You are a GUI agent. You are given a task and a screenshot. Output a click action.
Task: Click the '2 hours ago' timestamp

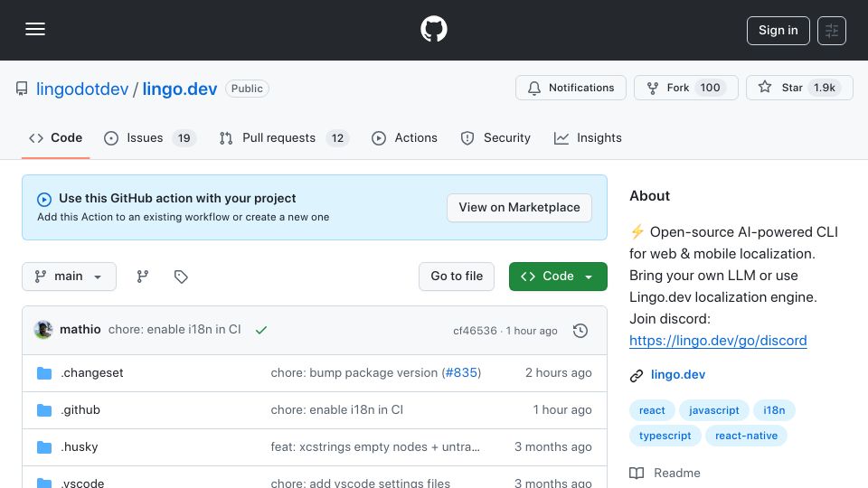coord(558,373)
